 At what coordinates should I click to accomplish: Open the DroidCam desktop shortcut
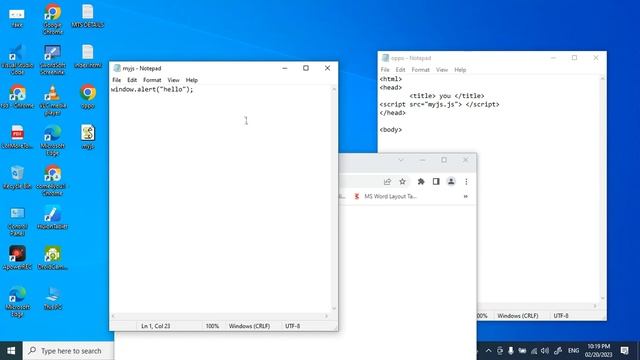(53, 258)
